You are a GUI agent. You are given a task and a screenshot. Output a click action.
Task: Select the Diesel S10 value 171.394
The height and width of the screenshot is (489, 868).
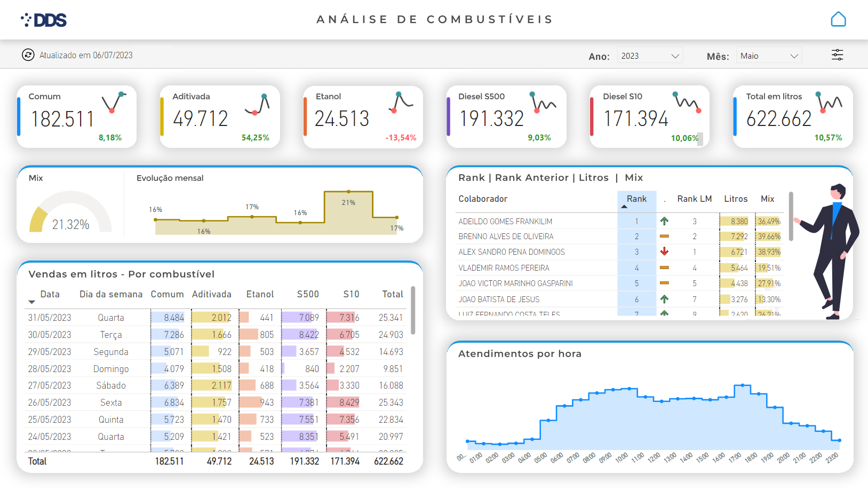point(636,119)
